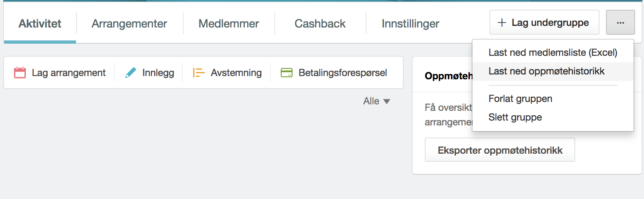Go to the Cashback tab
644x199 pixels.
tap(320, 23)
